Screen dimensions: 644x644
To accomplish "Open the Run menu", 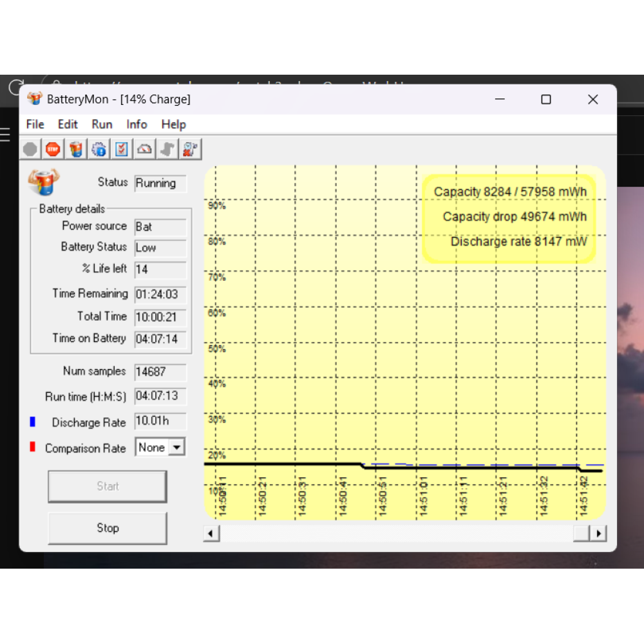I will (x=102, y=124).
